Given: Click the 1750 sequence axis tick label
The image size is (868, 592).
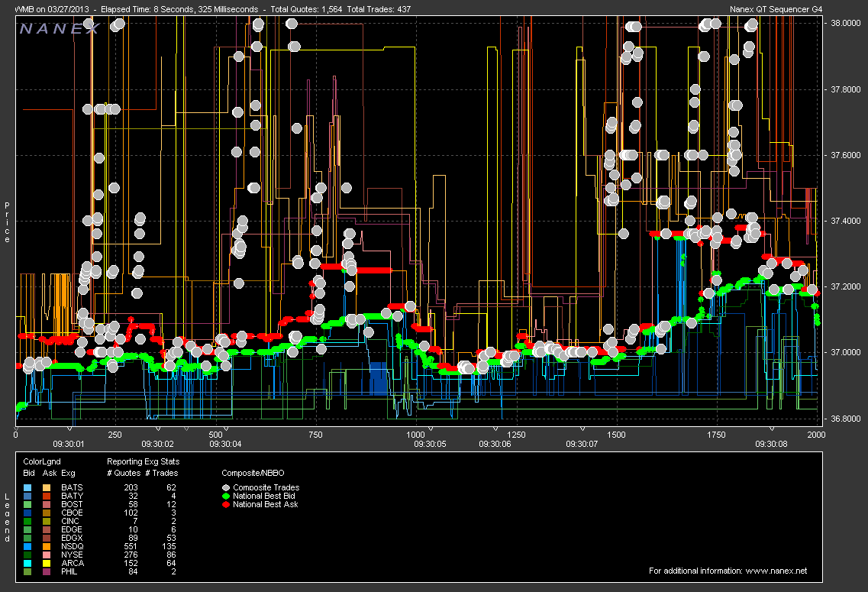Looking at the screenshot, I should 716,435.
